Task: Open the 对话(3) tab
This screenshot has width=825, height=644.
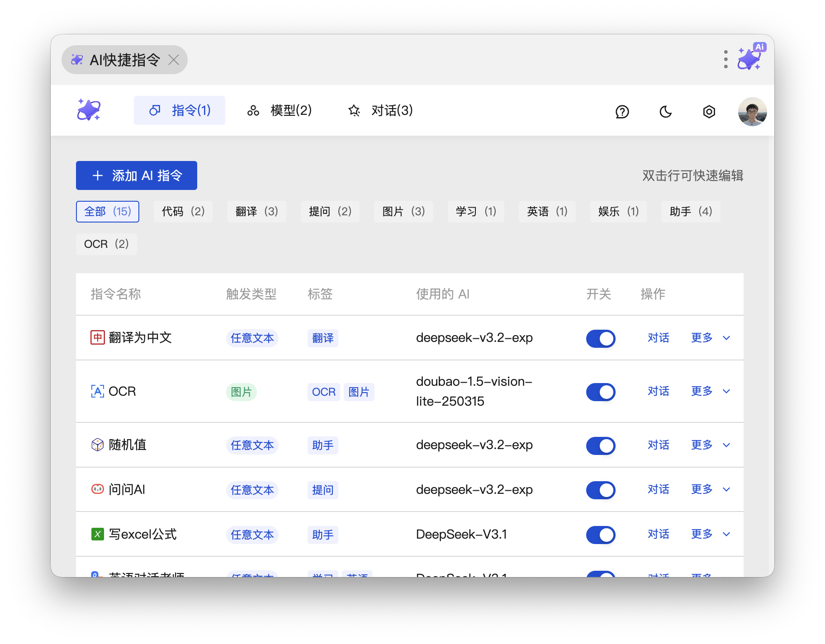Action: point(380,110)
